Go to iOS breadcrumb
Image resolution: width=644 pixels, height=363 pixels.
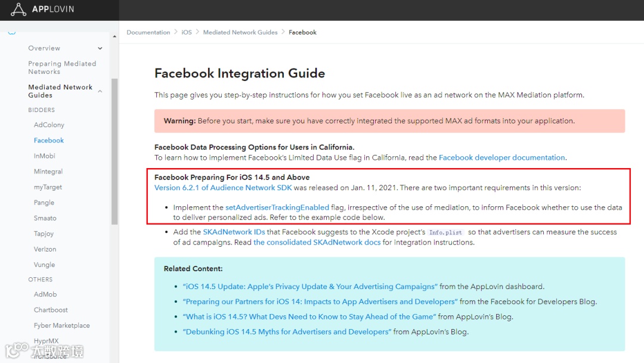tap(187, 32)
